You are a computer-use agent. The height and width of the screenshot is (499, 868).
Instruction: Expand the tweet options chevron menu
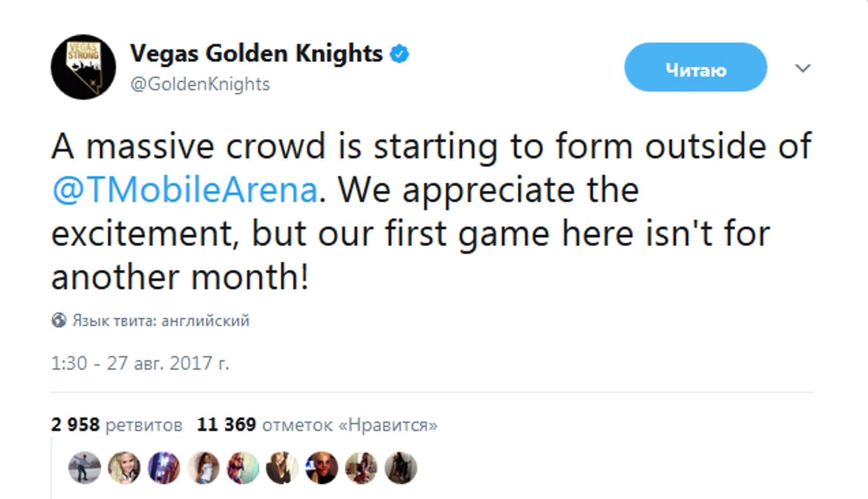point(803,68)
